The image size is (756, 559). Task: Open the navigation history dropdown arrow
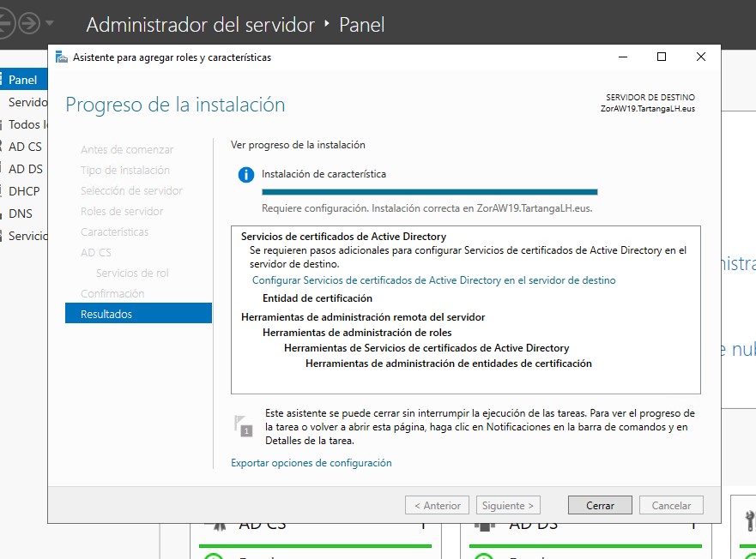click(49, 23)
